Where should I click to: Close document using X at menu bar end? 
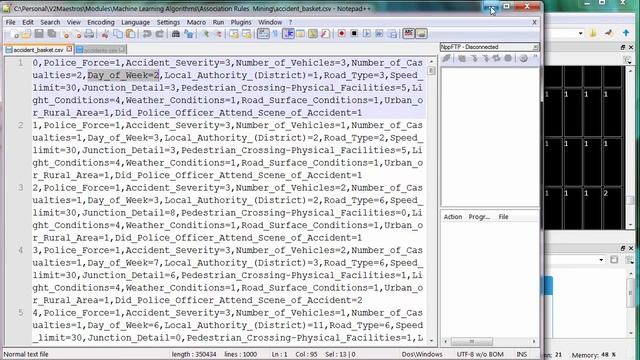tap(534, 22)
